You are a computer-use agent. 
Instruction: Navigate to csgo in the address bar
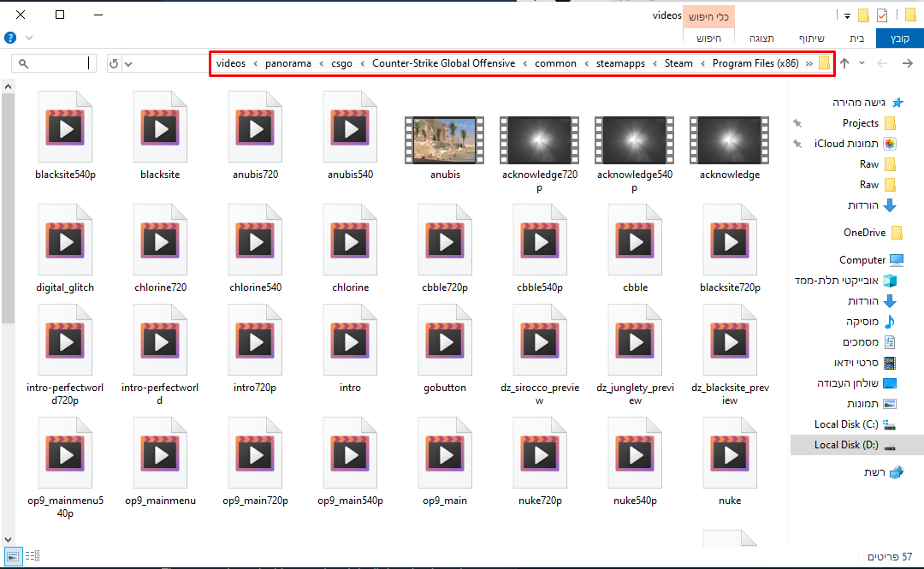[x=341, y=63]
